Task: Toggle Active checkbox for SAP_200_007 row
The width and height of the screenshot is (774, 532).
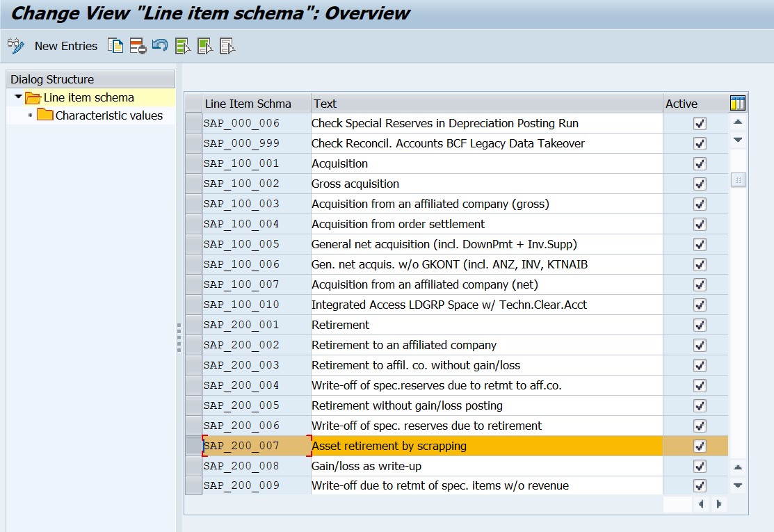Action: tap(700, 446)
